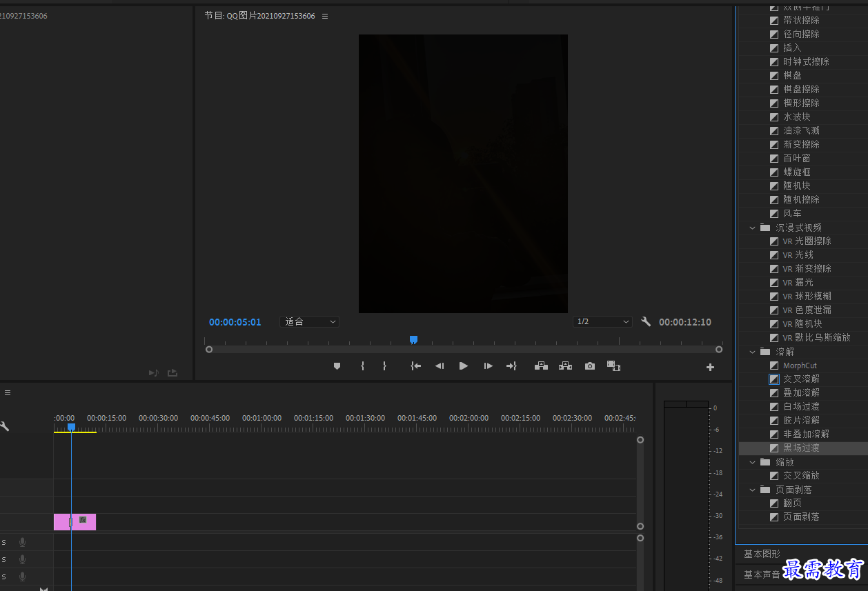The image size is (868, 591).
Task: Add a marker in the program monitor
Action: 337,366
